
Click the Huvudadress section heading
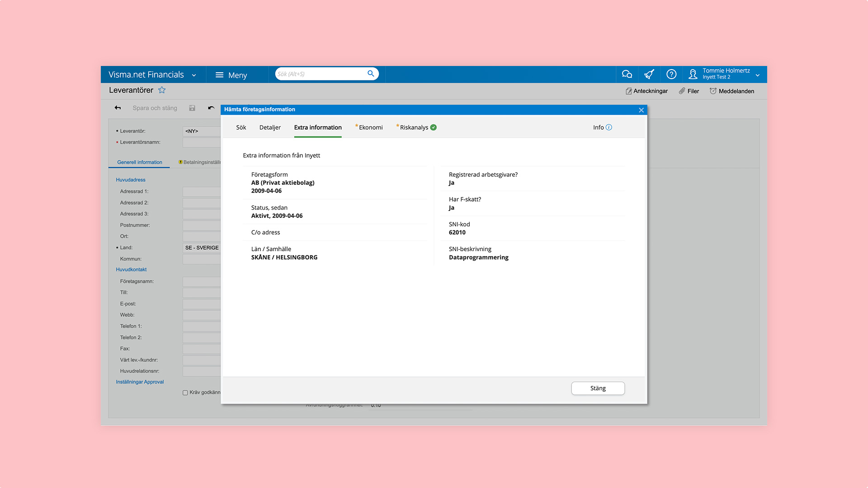pyautogui.click(x=131, y=180)
